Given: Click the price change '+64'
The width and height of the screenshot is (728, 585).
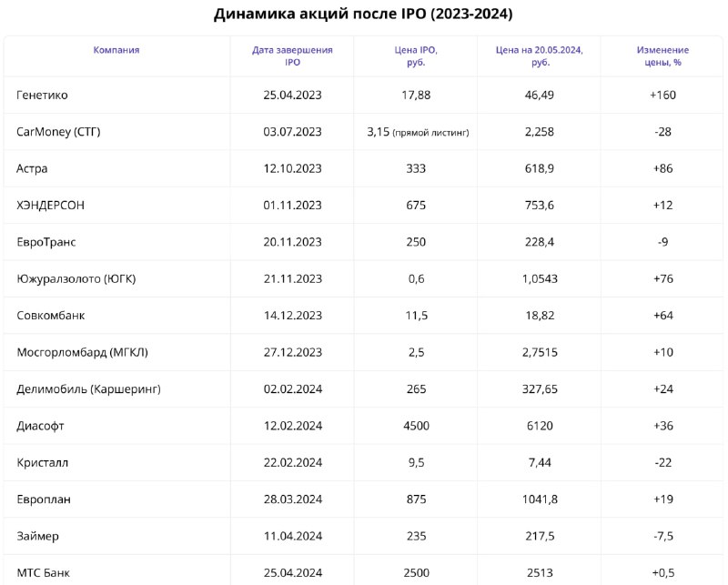Looking at the screenshot, I should tap(662, 316).
